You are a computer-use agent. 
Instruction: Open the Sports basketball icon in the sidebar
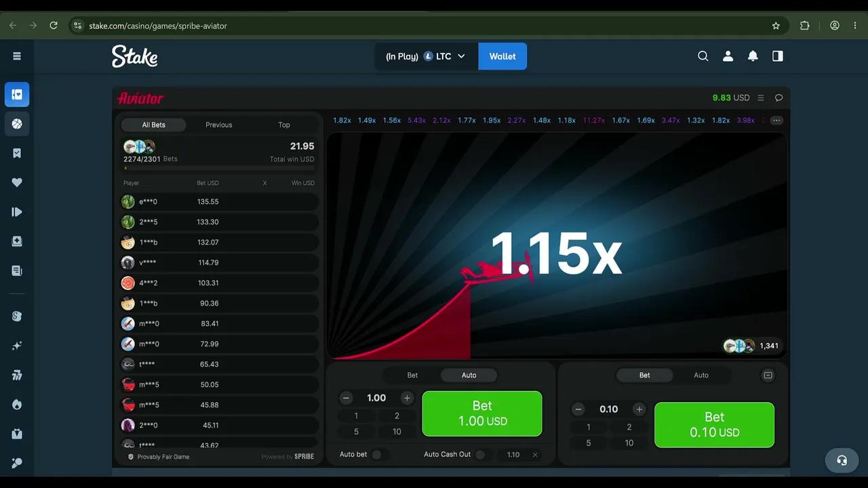pos(17,124)
